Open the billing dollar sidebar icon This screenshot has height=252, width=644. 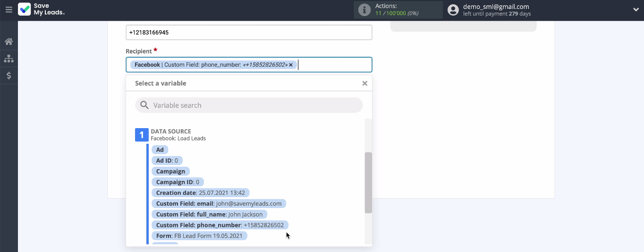(8, 76)
